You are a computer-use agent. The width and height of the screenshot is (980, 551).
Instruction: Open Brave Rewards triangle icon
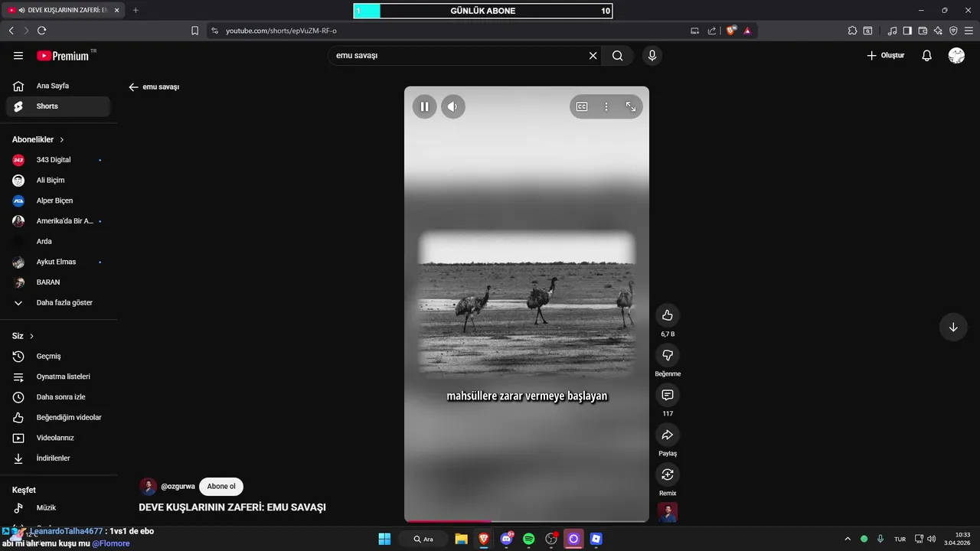(747, 31)
